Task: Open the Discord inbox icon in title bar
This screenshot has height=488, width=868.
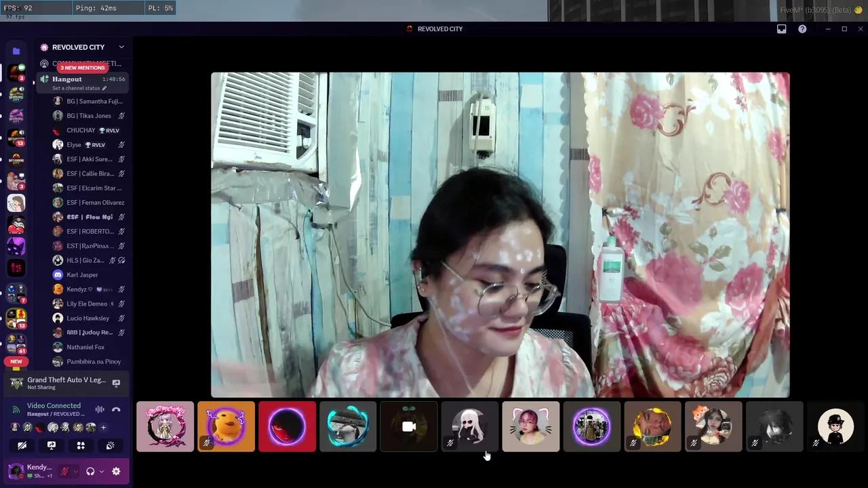Action: click(781, 29)
